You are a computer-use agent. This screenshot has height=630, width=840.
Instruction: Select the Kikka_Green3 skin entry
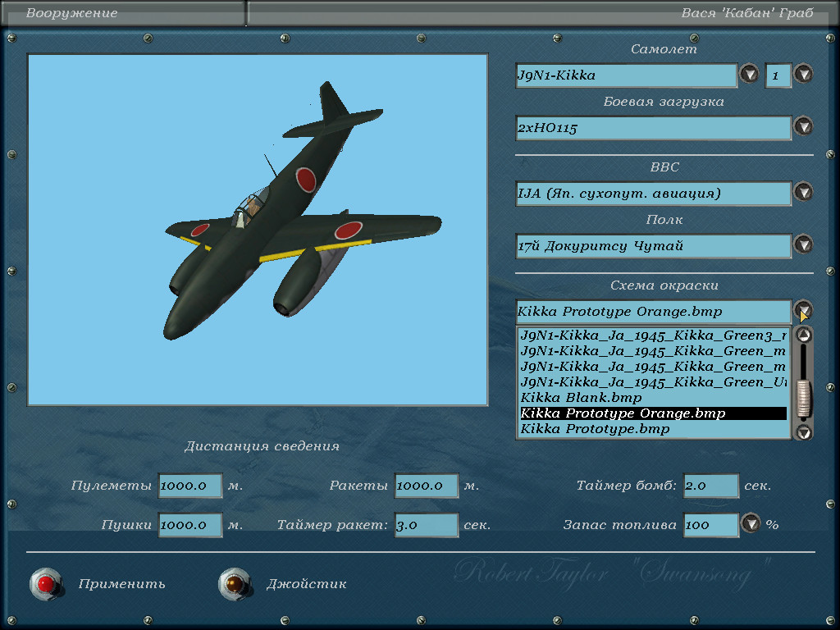click(x=652, y=336)
